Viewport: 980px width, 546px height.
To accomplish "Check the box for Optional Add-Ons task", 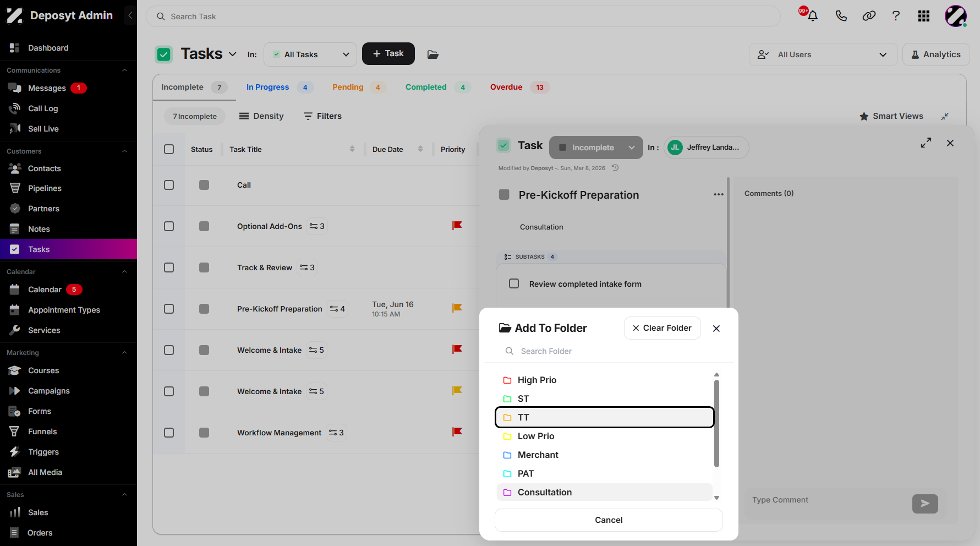I will point(169,226).
